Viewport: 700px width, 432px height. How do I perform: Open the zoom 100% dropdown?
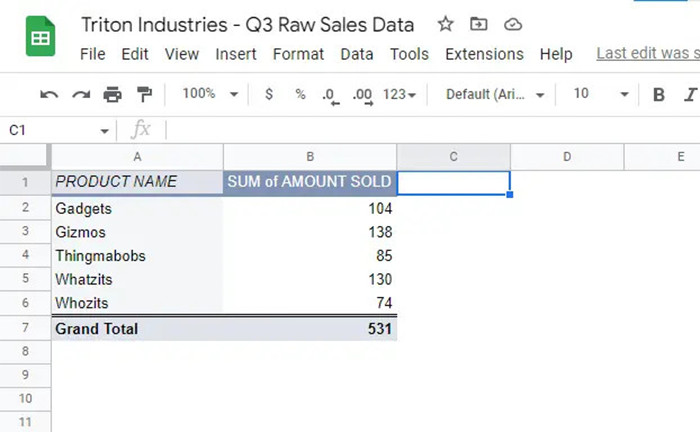[210, 94]
